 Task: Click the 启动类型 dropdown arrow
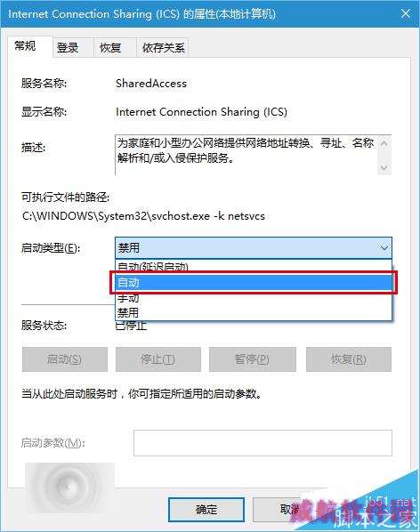coord(384,248)
